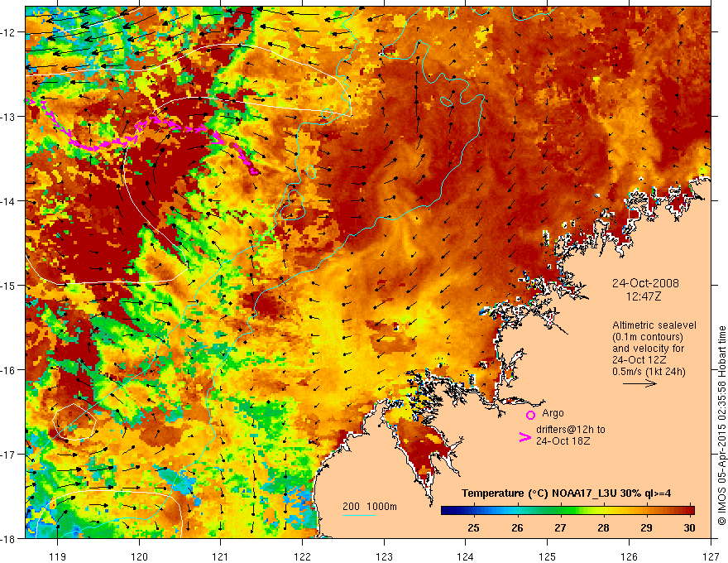This screenshot has width=728, height=563.
Task: Click the 0.5m/s velocity scale arrow
Action: (639, 383)
